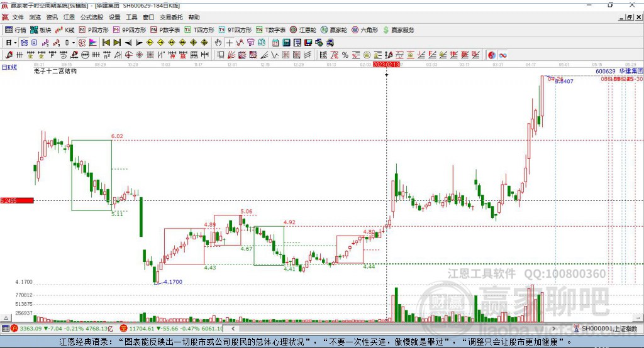
Task: Jump to last bar with skip-end icon
Action: pyautogui.click(x=117, y=43)
